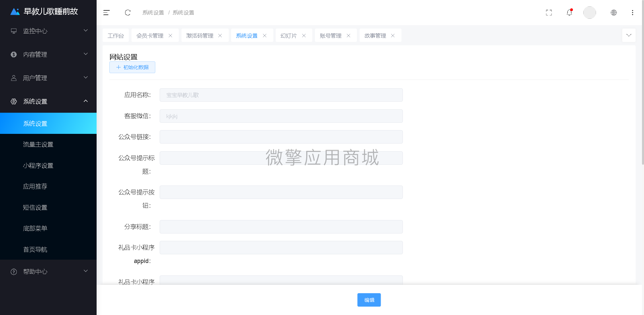This screenshot has width=644, height=315.
Task: Expand the 用户管理 menu chevron
Action: pyautogui.click(x=86, y=77)
